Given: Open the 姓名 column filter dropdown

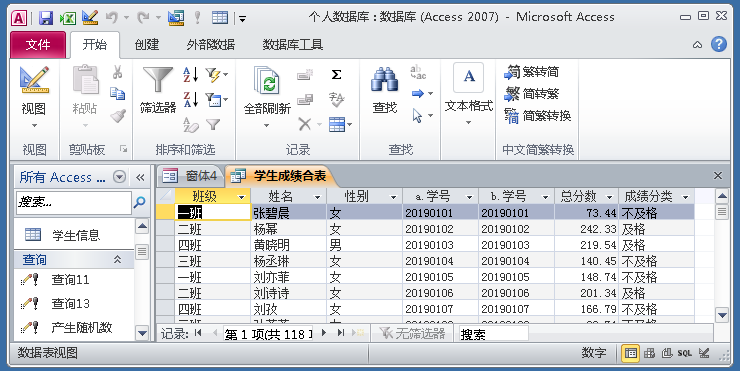Looking at the screenshot, I should pyautogui.click(x=318, y=197).
